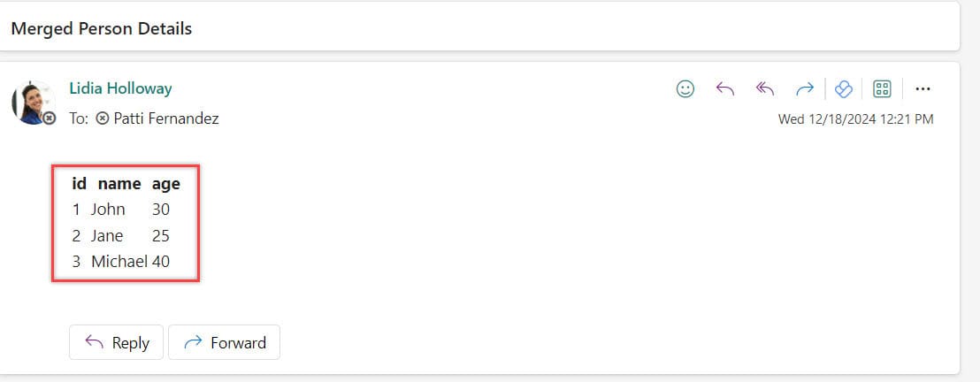980x382 pixels.
Task: Open the Apps grid icon
Action: (x=882, y=88)
